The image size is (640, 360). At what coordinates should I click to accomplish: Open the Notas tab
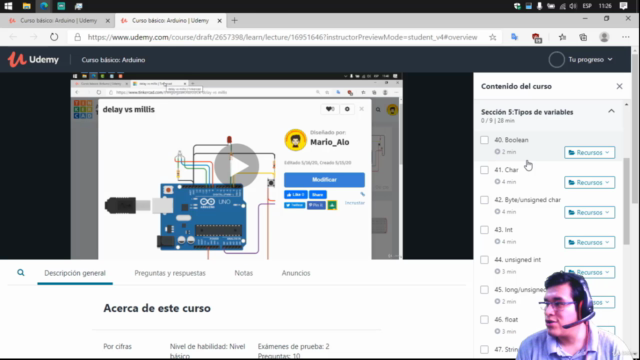pos(244,273)
